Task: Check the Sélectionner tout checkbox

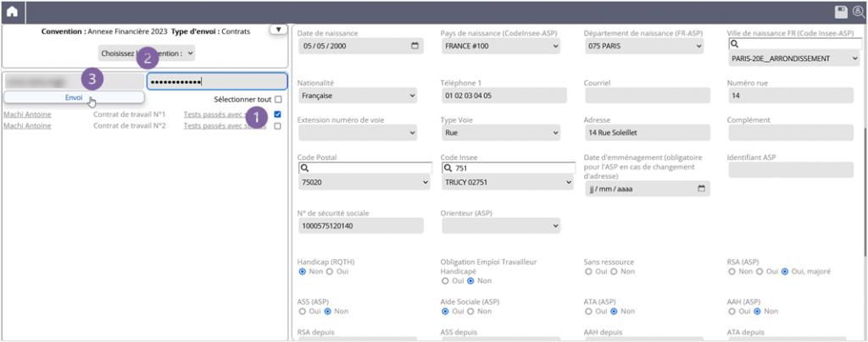Action: (x=278, y=99)
